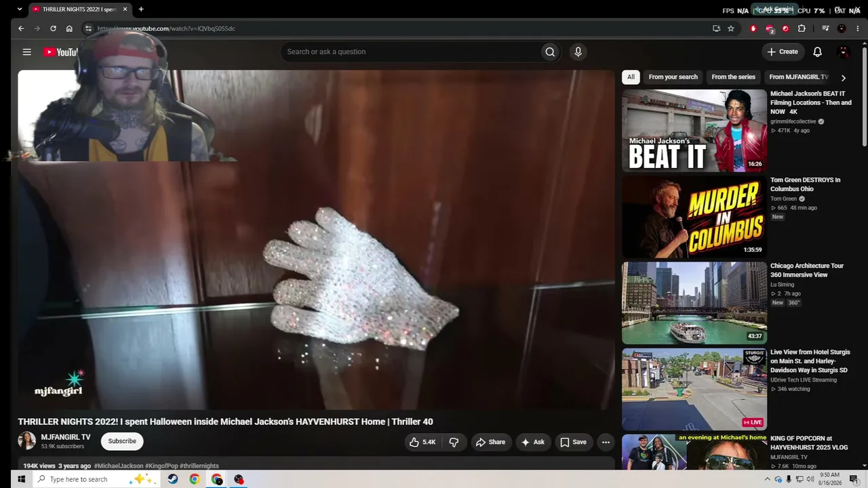Open the first Chrome icon in taskbar
The width and height of the screenshot is (868, 488).
click(195, 479)
